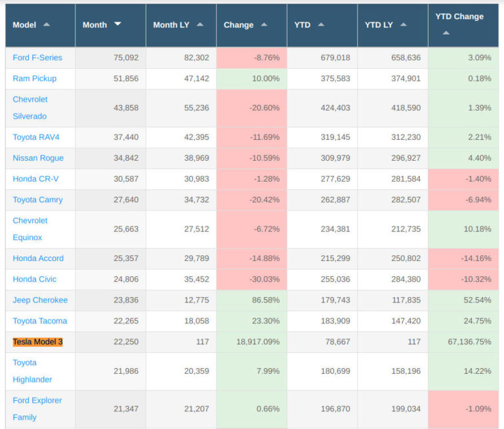Click the 3.09% YTD Change cell
This screenshot has height=429, width=504.
tap(463, 58)
